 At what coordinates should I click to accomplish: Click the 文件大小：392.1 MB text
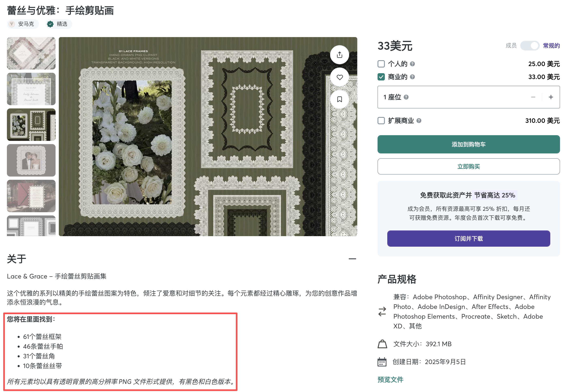(422, 344)
